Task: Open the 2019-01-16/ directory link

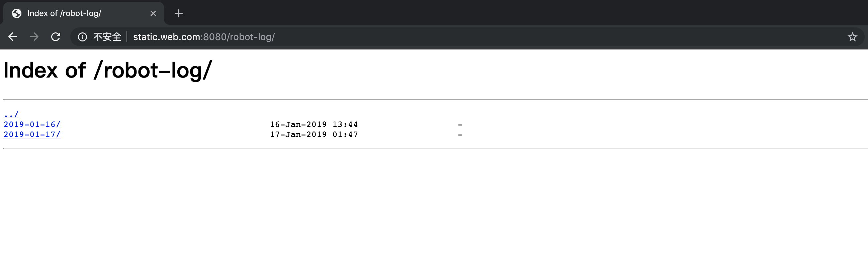Action: point(32,124)
